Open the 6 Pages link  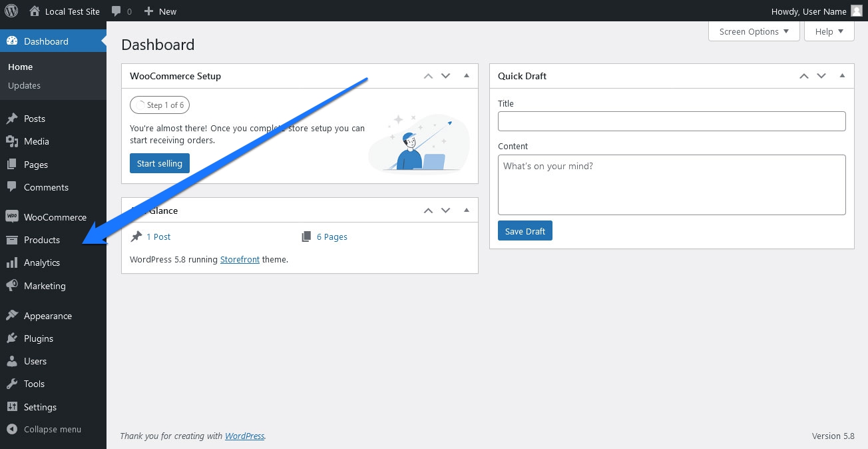point(332,236)
